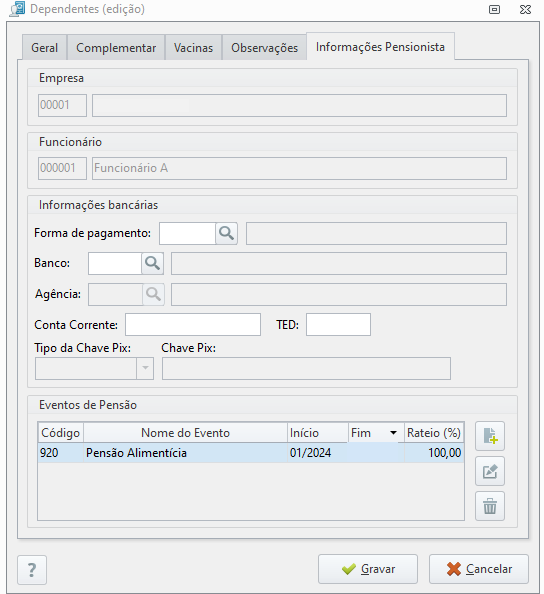Edit the selected pension event
Screen dimensions: 544x594
[x=490, y=471]
